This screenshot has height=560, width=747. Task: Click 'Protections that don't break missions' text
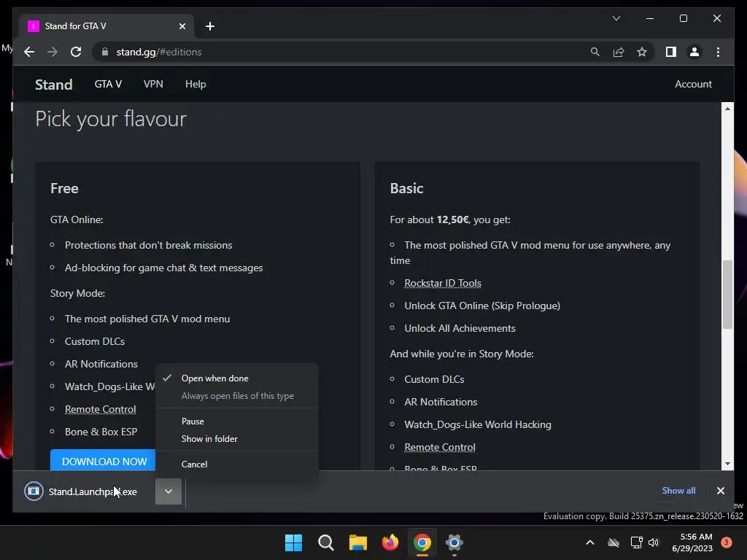coord(148,245)
